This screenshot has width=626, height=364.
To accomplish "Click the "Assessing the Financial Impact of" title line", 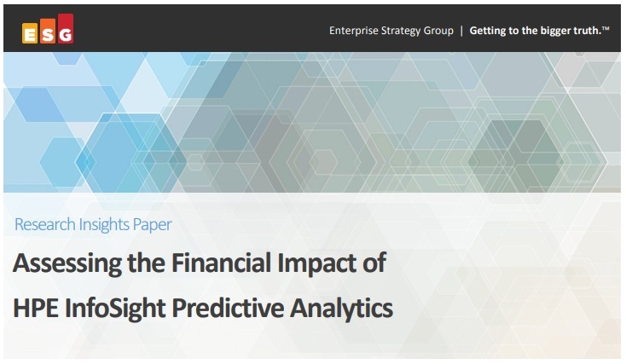I will coord(199,263).
